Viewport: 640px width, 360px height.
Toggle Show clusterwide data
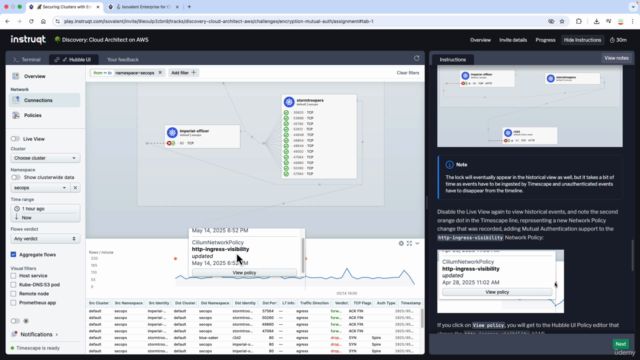click(16, 178)
